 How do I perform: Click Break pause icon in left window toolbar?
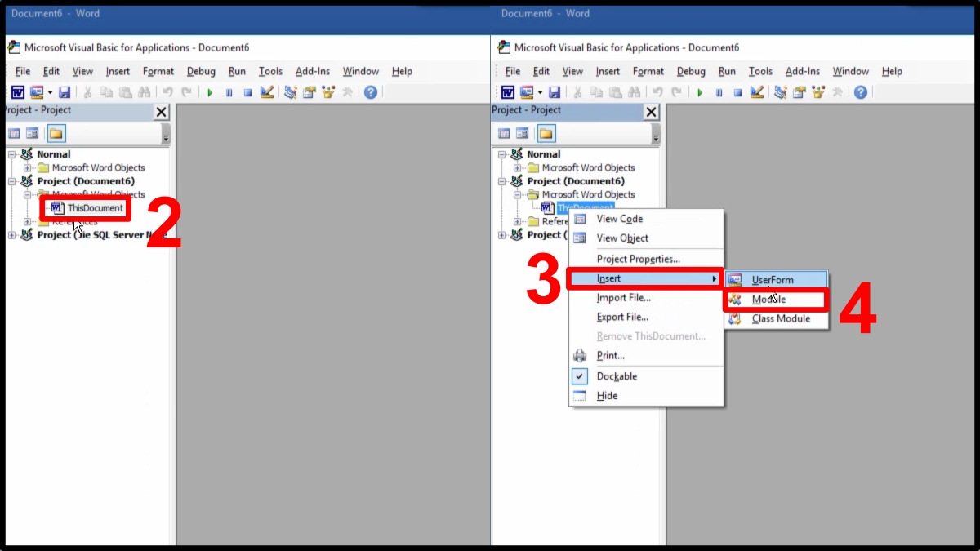(x=229, y=92)
